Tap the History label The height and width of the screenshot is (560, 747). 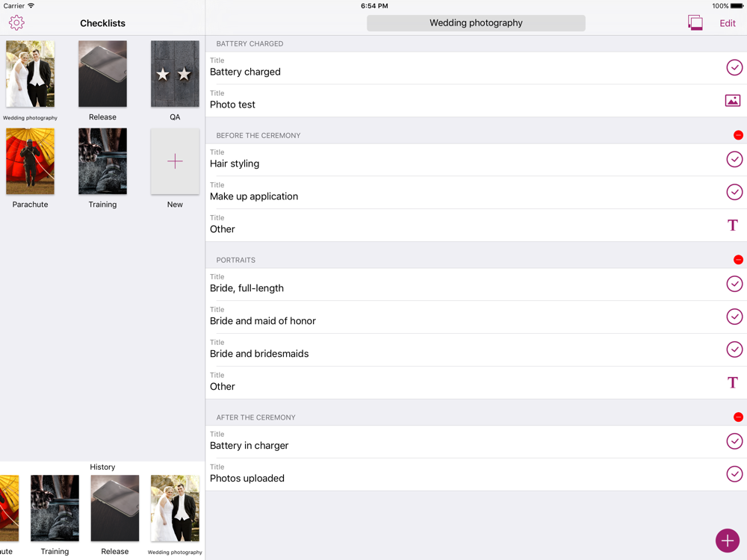(102, 467)
